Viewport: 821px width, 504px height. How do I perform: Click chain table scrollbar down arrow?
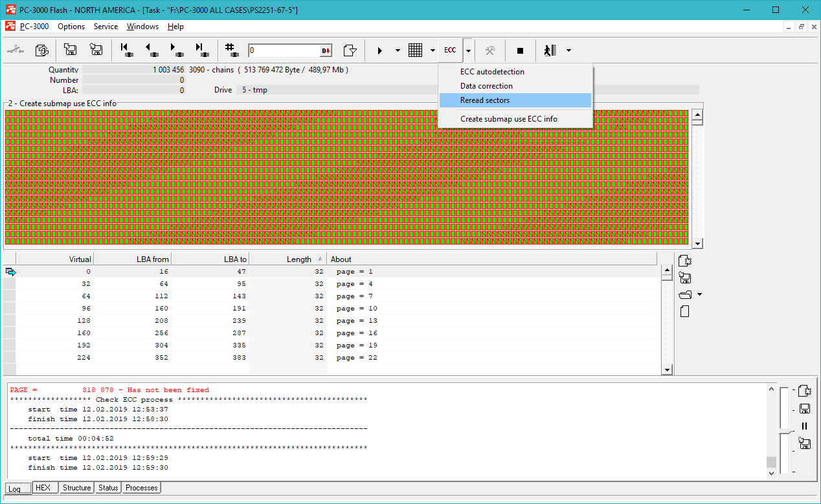pyautogui.click(x=667, y=369)
